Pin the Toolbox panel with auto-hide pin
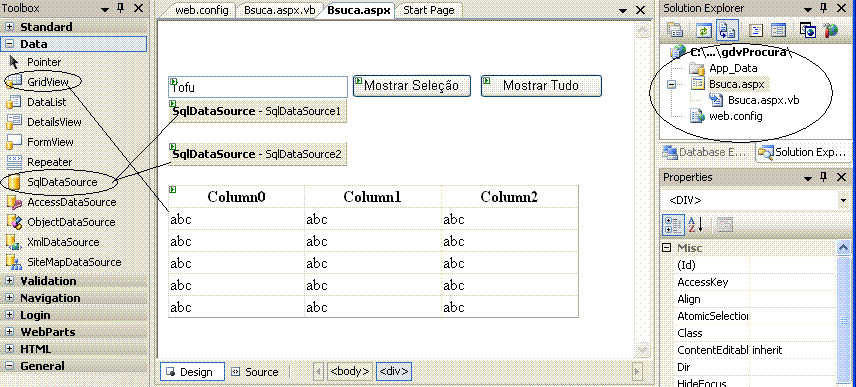 [x=121, y=8]
